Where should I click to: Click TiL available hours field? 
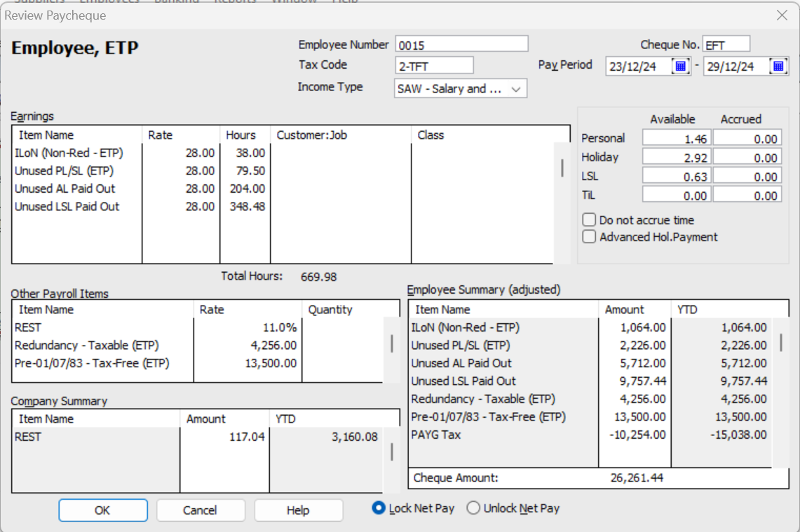(677, 195)
